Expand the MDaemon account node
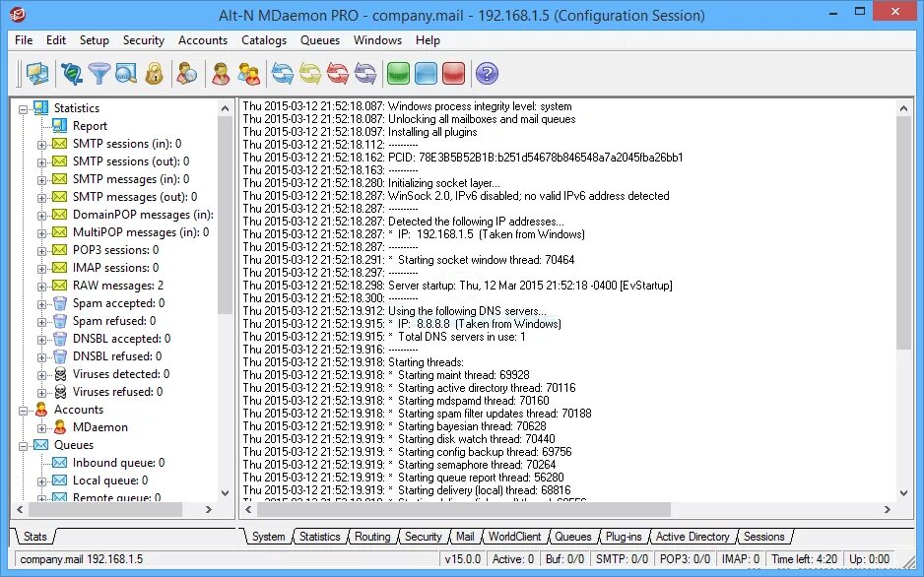The height and width of the screenshot is (577, 924). pyautogui.click(x=41, y=428)
